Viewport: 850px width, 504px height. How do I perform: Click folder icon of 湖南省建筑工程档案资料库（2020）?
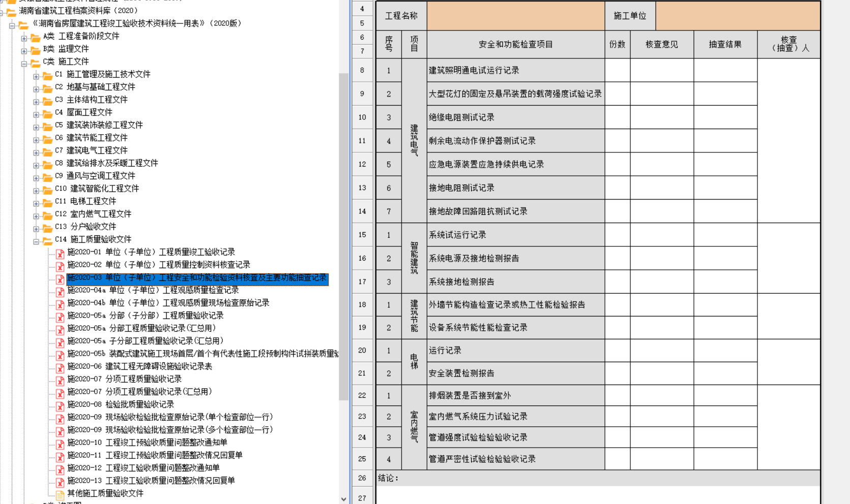[x=11, y=12]
